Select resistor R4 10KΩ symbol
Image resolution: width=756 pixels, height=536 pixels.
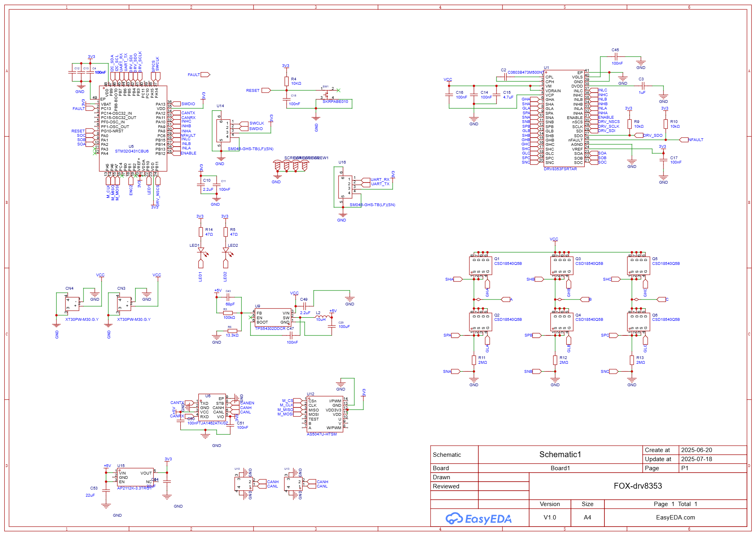tap(287, 81)
